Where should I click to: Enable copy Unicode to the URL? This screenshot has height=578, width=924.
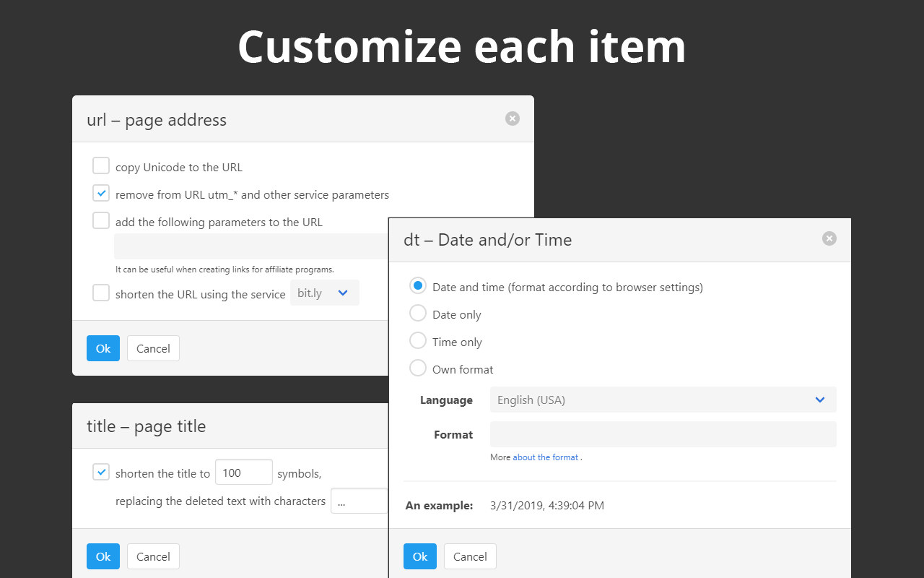tap(101, 166)
